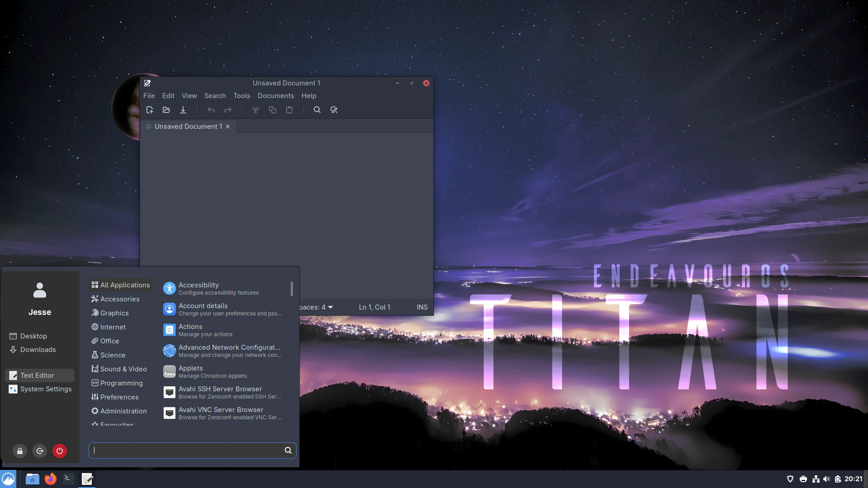
Task: Launch the terminal from the panel
Action: click(68, 479)
